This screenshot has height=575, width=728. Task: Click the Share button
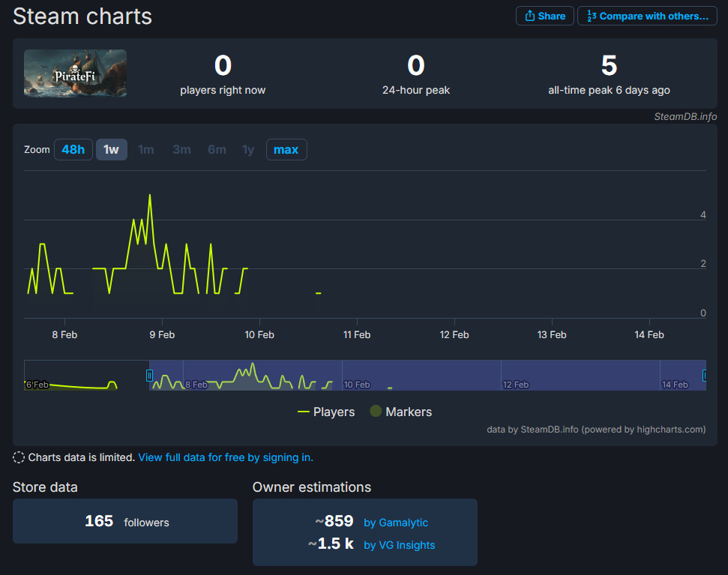coord(544,16)
